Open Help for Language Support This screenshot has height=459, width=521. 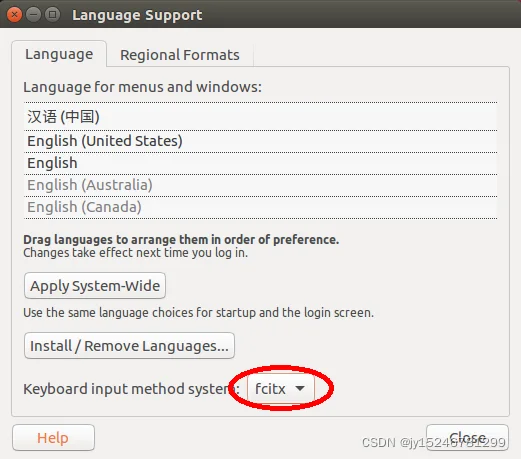pyautogui.click(x=53, y=438)
